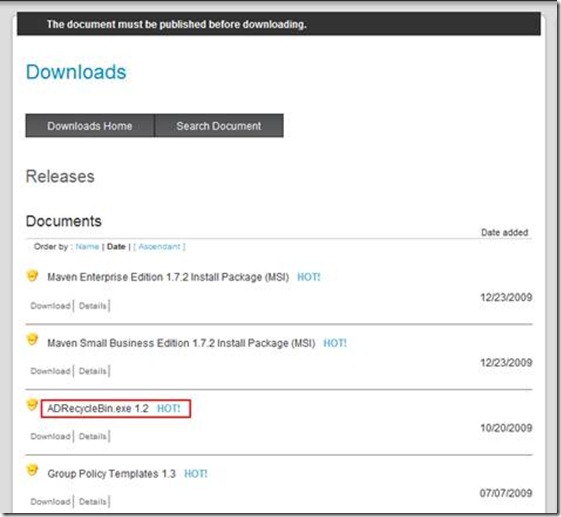Click the HOT! label next to Maven Enterprise Edition
Image resolution: width=561 pixels, height=517 pixels.
click(309, 277)
